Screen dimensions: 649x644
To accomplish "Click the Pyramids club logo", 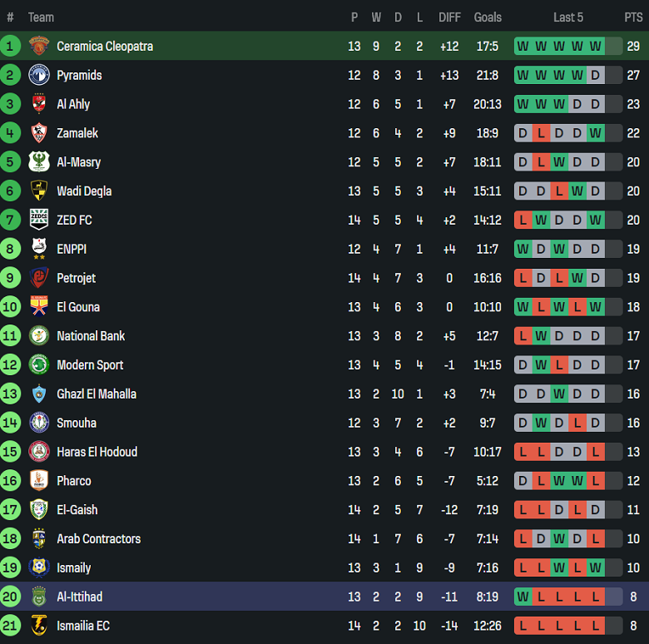I will click(39, 75).
